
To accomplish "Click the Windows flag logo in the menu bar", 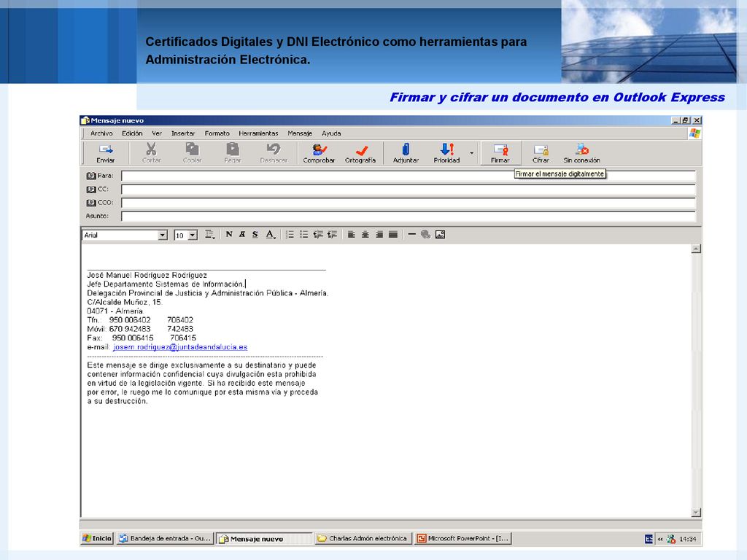I will click(x=694, y=133).
